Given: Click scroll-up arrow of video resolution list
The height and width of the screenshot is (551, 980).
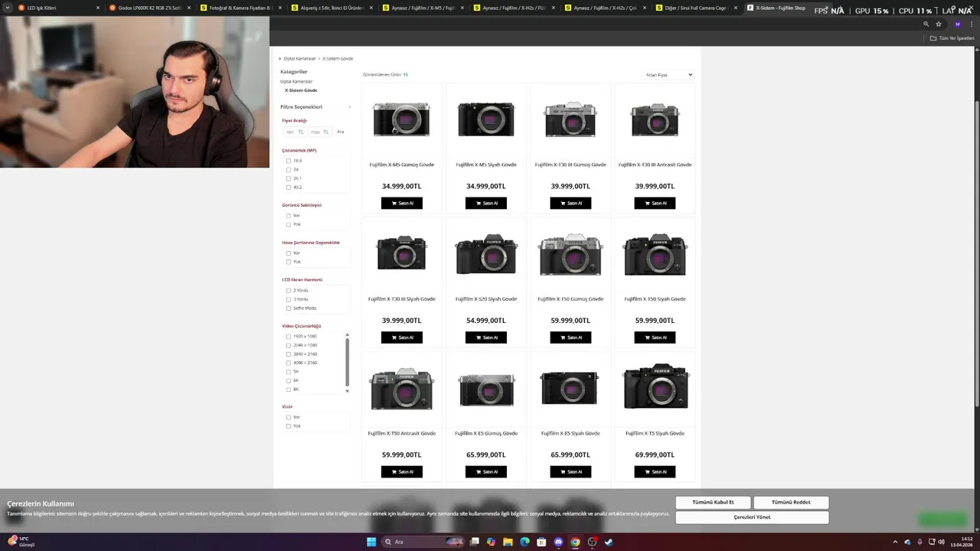Looking at the screenshot, I should (x=347, y=334).
